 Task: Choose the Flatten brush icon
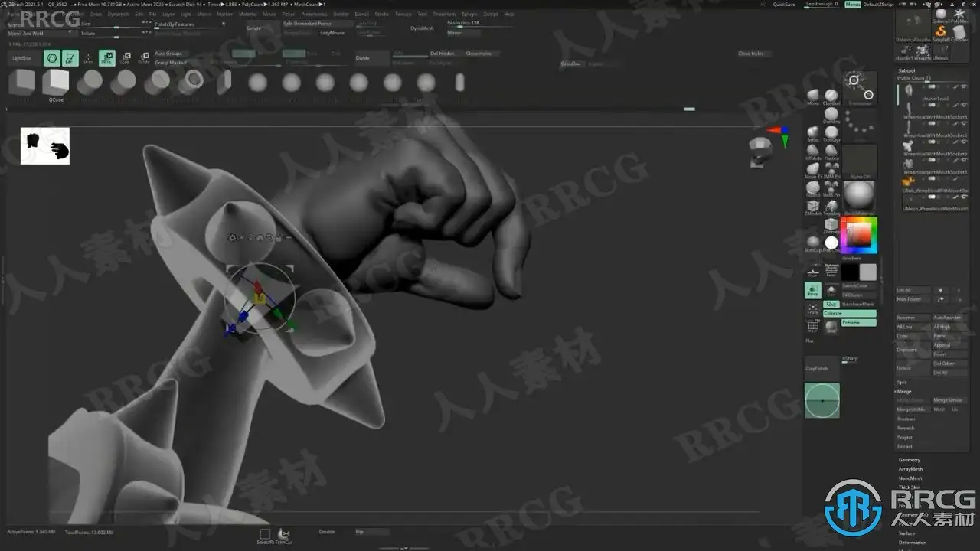coord(831,152)
